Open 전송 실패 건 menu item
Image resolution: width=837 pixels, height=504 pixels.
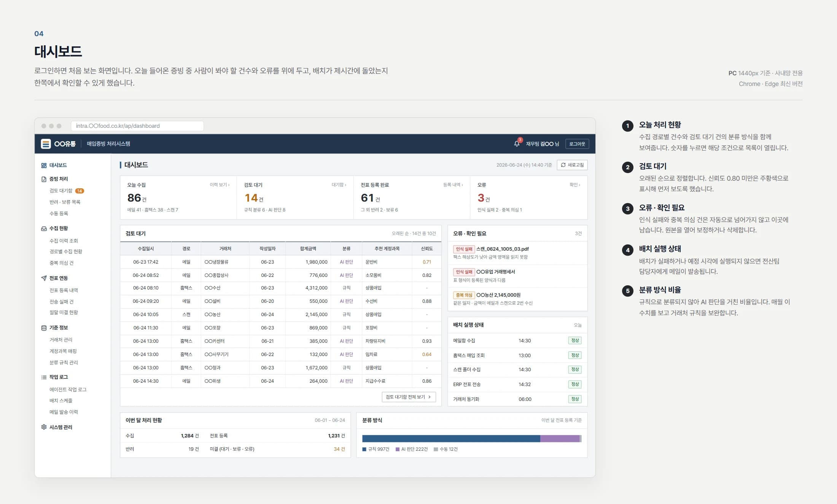pos(61,302)
